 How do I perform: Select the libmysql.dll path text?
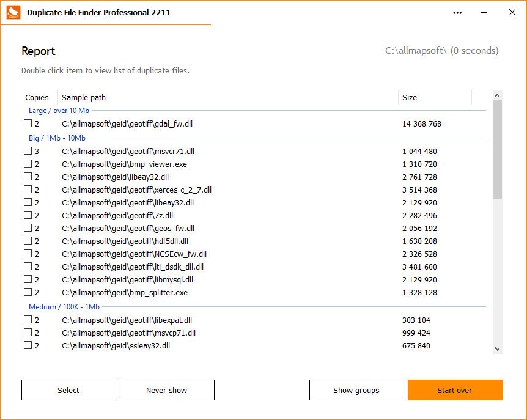(128, 279)
